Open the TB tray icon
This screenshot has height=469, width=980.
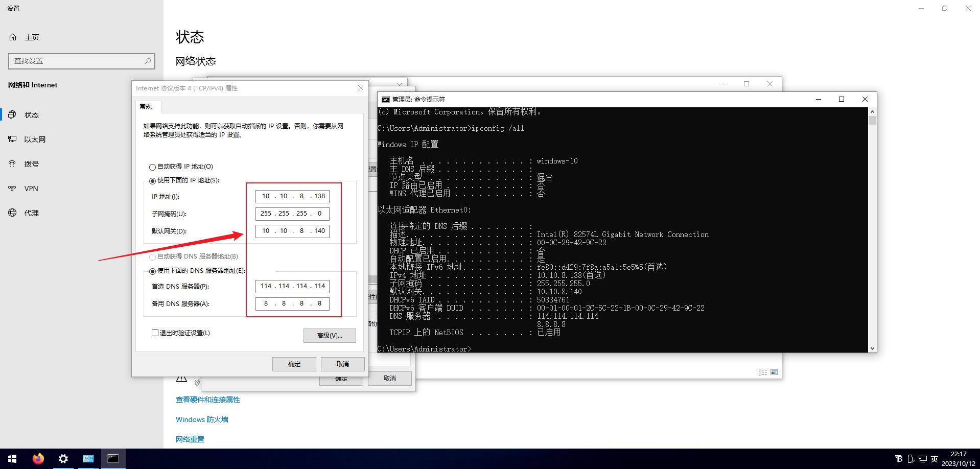pos(899,459)
